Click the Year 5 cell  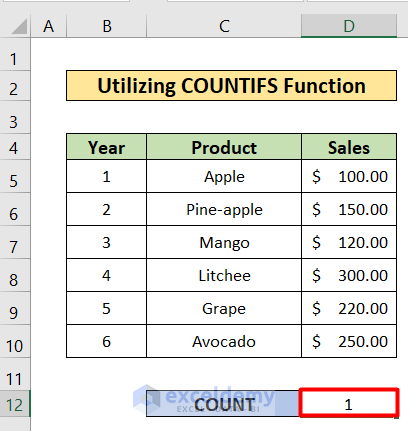coord(107,308)
